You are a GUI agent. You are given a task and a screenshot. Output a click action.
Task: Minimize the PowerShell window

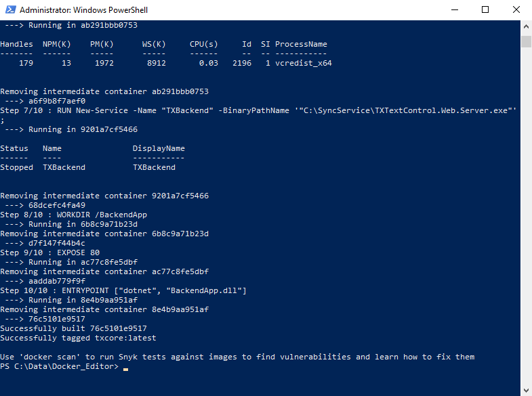pos(455,10)
